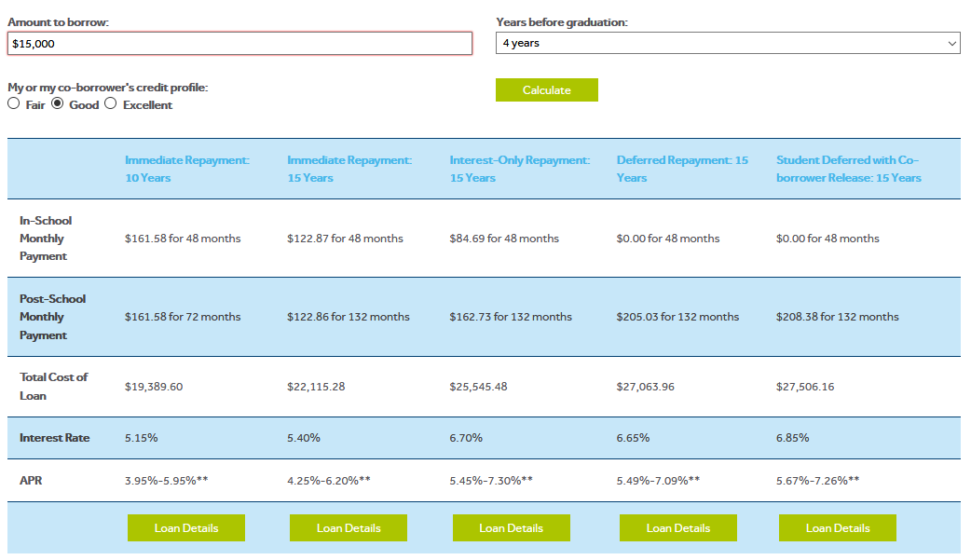The width and height of the screenshot is (971, 560).
Task: Click the Calculate button
Action: point(546,89)
